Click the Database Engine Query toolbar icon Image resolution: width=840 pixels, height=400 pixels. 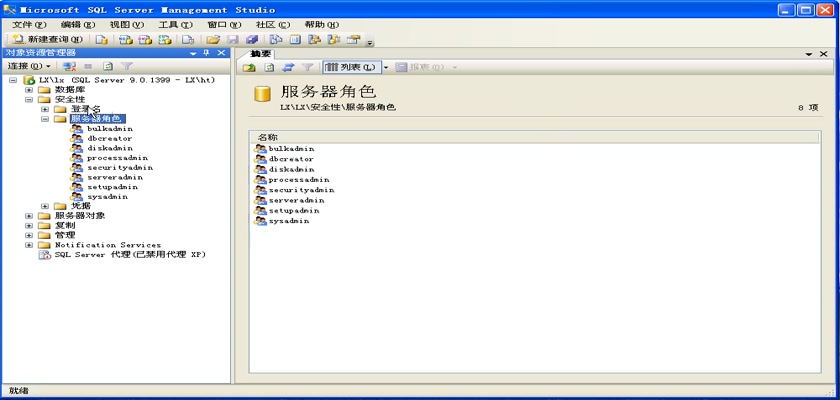[102, 40]
